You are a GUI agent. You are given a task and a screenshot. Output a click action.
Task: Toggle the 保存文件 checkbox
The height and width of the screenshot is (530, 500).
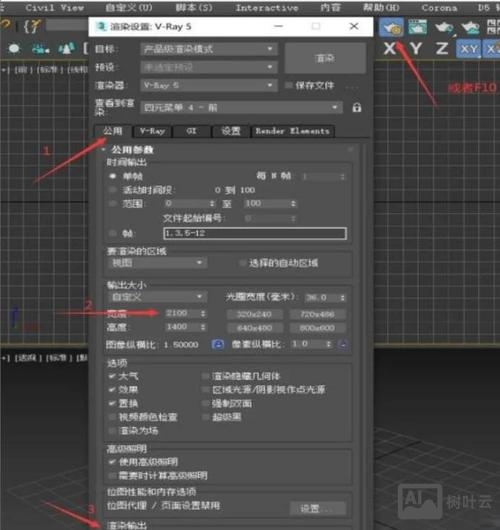288,86
